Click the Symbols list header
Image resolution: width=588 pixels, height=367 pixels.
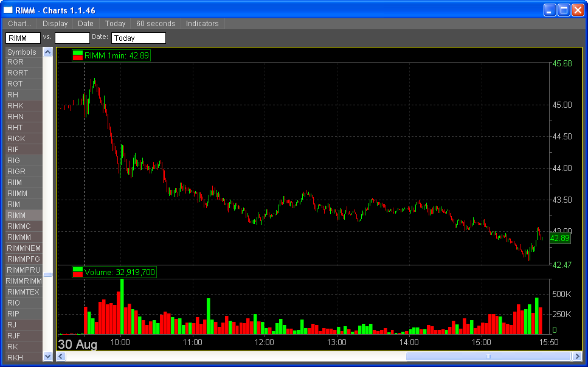(24, 52)
